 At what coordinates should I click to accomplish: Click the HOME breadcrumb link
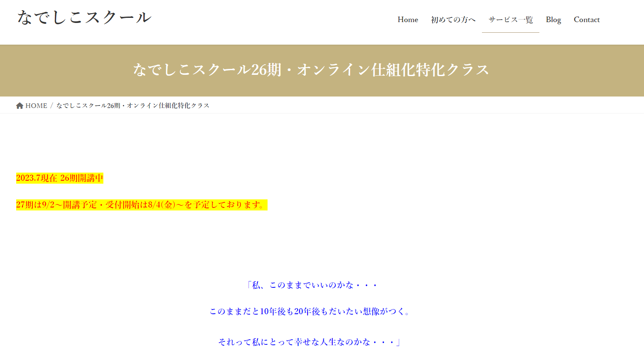(36, 106)
